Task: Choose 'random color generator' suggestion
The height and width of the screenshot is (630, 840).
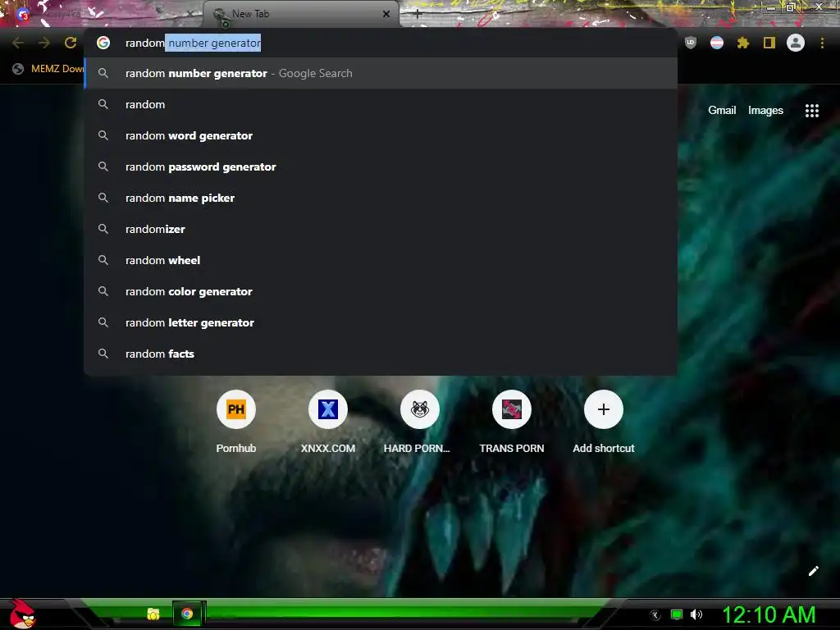Action: pyautogui.click(x=381, y=291)
